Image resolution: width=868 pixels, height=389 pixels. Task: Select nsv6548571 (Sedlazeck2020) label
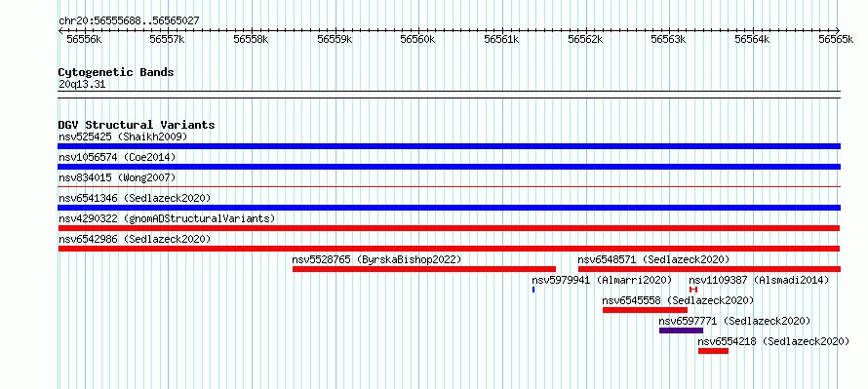pos(653,259)
